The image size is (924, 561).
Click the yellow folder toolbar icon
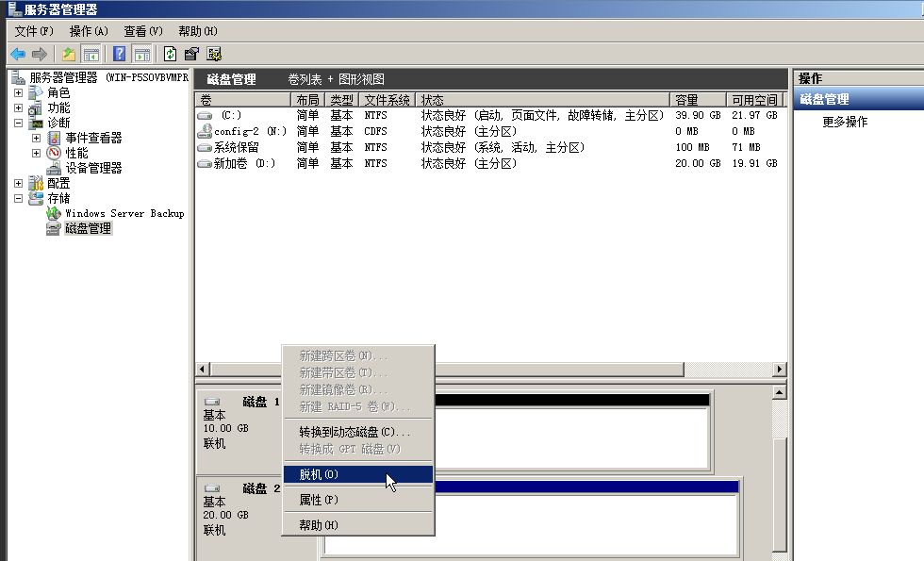point(69,54)
